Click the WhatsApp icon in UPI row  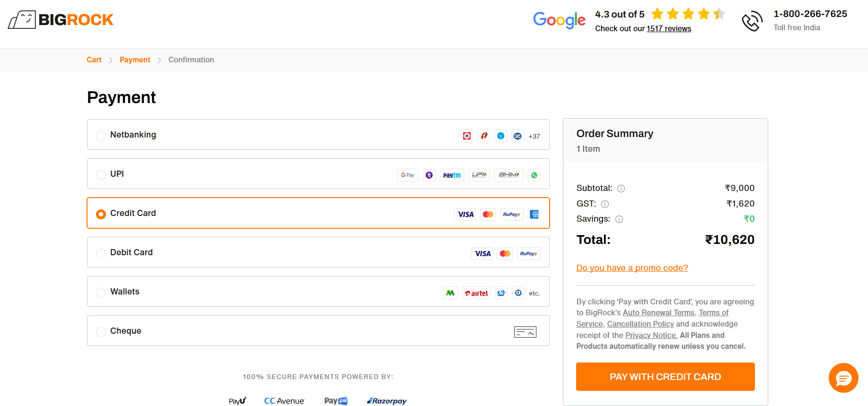point(535,175)
